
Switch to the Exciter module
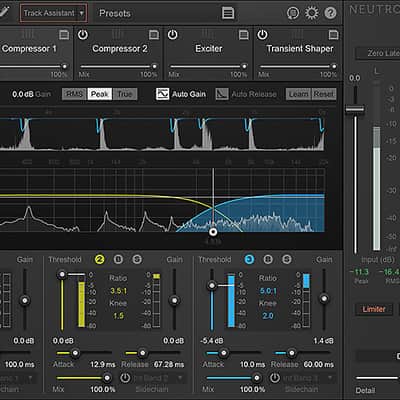(209, 49)
